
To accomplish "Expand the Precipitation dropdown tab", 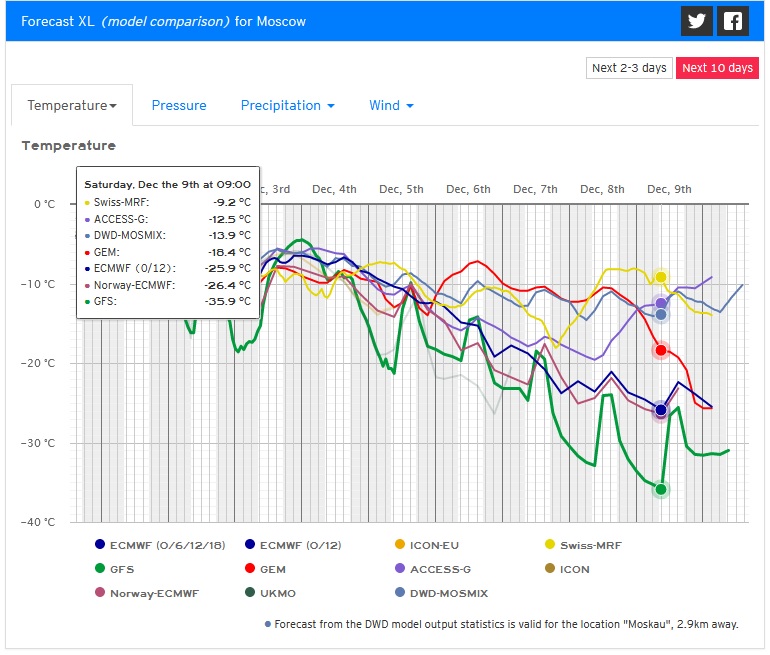I will coord(287,105).
